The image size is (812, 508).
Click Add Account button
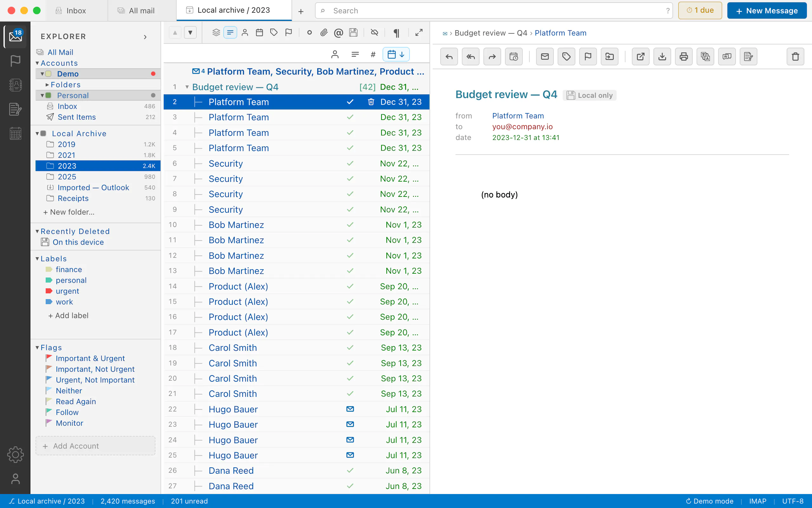[95, 446]
